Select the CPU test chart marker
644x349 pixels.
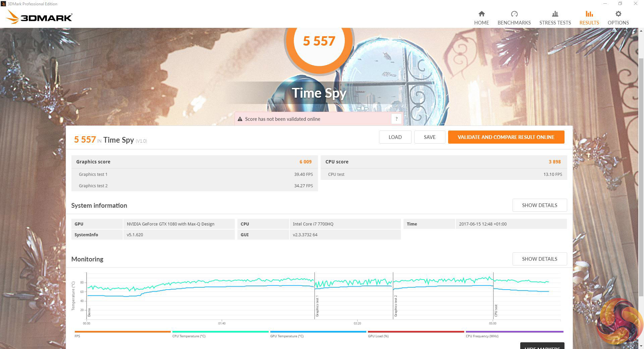496,311
